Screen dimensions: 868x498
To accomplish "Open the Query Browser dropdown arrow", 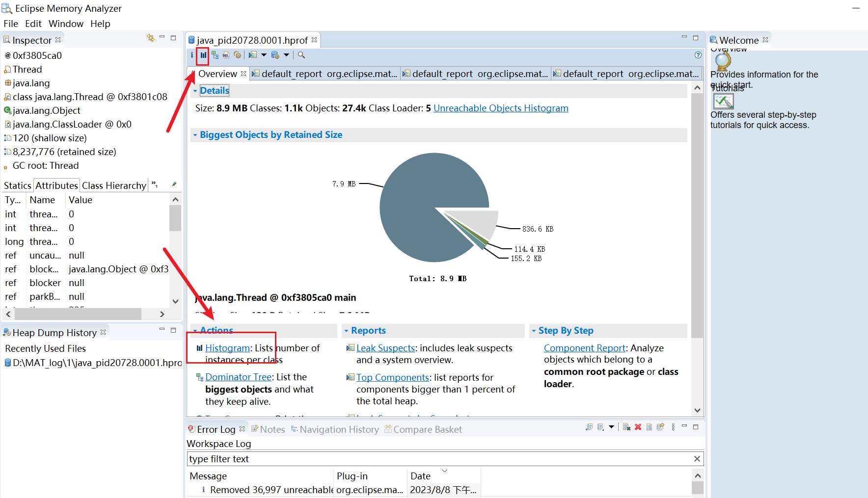I will [286, 55].
